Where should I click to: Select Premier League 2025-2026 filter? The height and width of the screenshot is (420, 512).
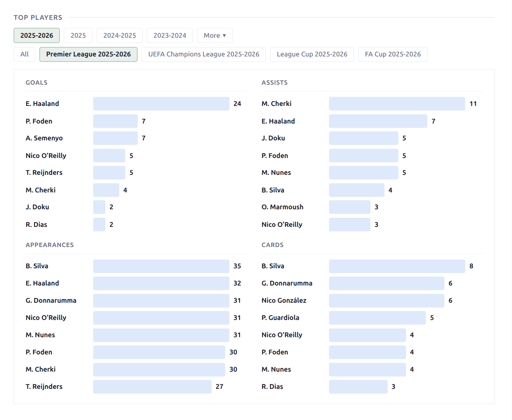click(x=88, y=54)
